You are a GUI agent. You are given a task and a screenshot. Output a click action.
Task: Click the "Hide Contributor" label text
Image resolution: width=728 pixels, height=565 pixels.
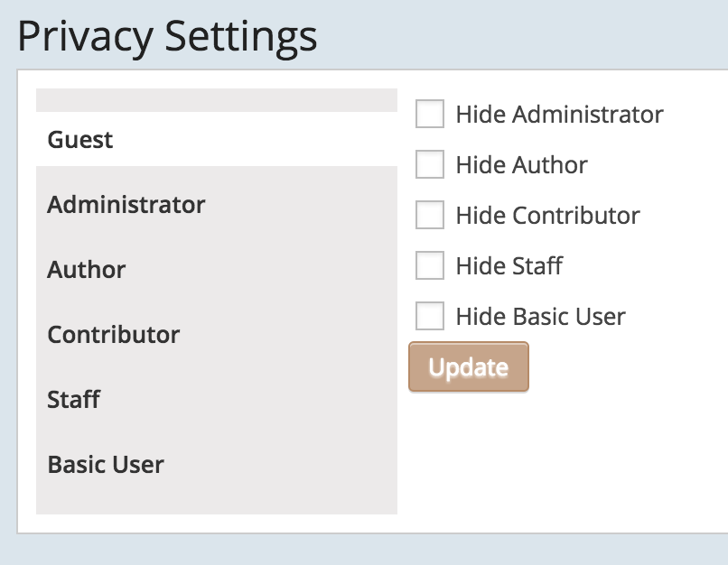pyautogui.click(x=547, y=216)
